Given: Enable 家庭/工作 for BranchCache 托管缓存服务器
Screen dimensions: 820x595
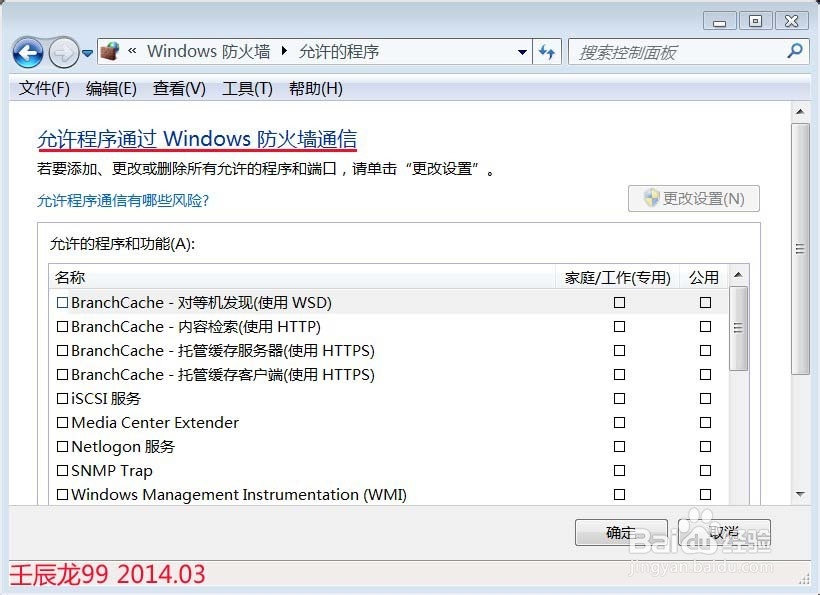Looking at the screenshot, I should tap(620, 351).
